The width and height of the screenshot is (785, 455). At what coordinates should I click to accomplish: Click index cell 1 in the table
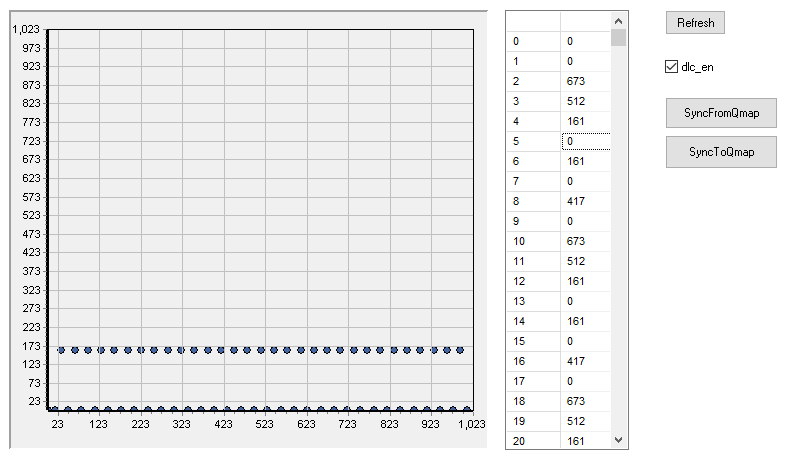(533, 61)
